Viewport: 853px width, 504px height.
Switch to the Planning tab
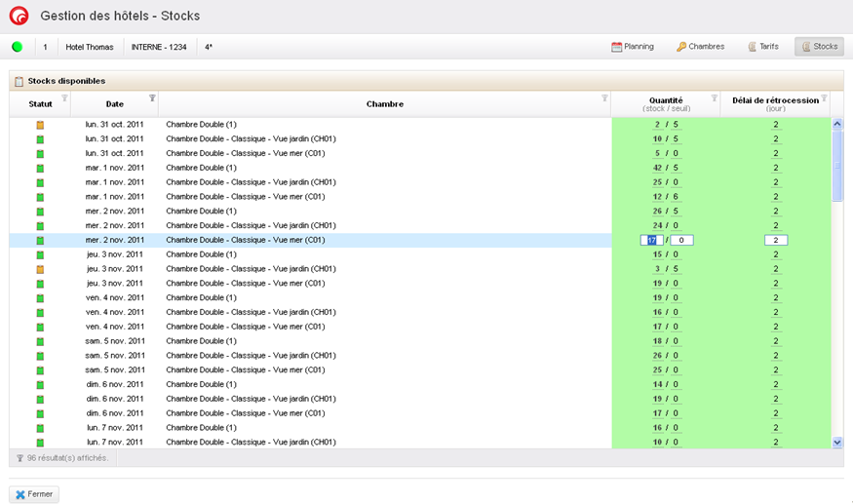(x=633, y=47)
